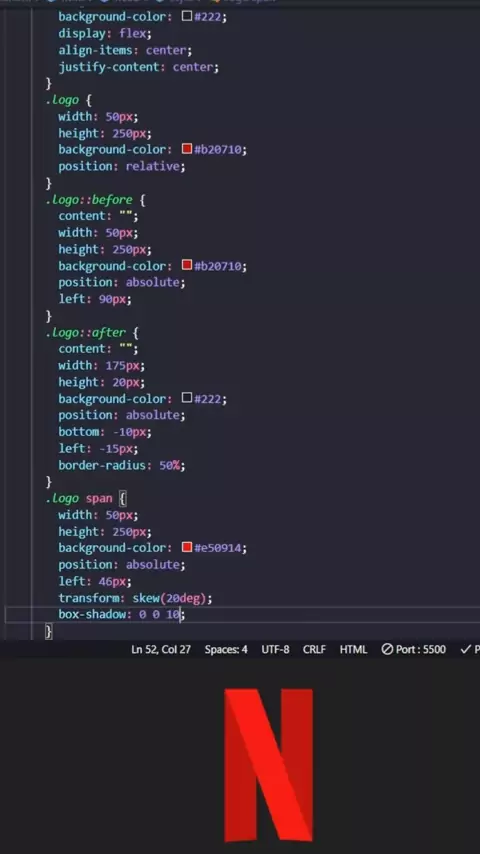The image size is (480, 854).
Task: Place cursor on box-shadow: 0 0 10 line
Action: (x=122, y=614)
